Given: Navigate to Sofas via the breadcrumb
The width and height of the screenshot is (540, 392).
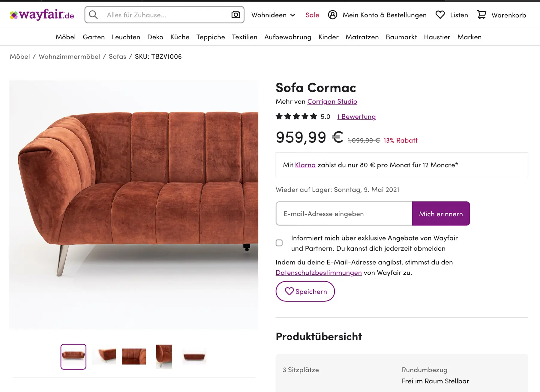Looking at the screenshot, I should [x=117, y=56].
